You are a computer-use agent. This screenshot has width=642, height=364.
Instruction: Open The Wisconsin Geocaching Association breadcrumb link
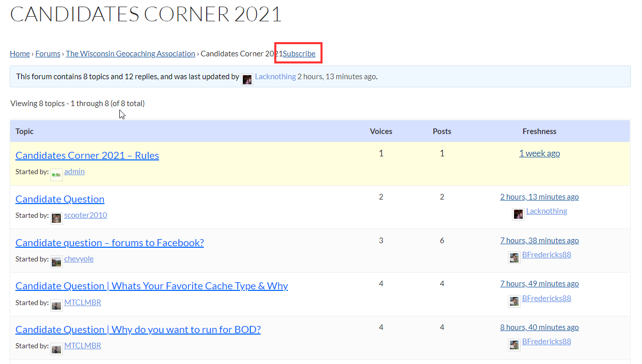[131, 54]
